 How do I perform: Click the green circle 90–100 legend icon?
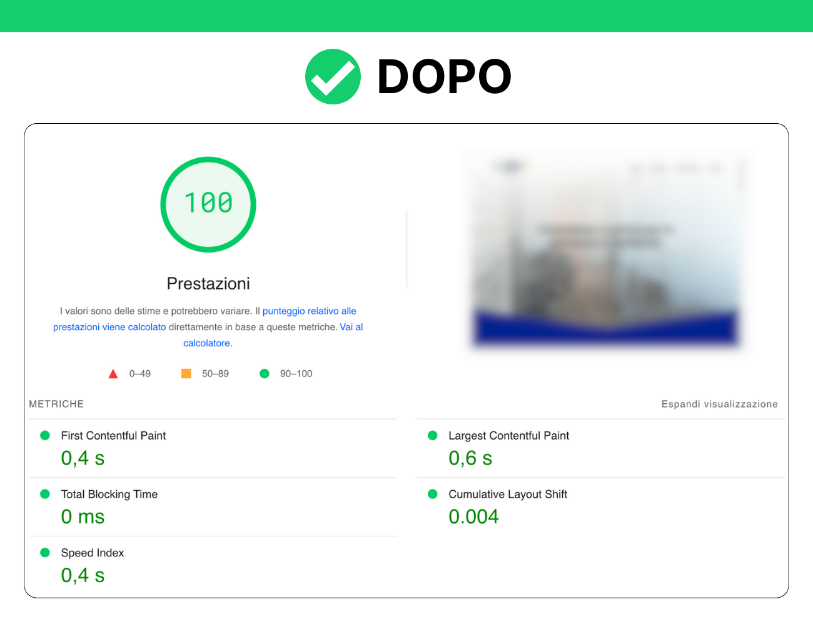click(x=265, y=373)
